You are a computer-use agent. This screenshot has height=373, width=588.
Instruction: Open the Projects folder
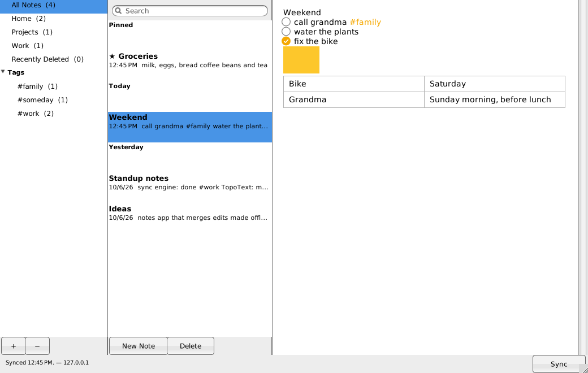click(x=54, y=32)
